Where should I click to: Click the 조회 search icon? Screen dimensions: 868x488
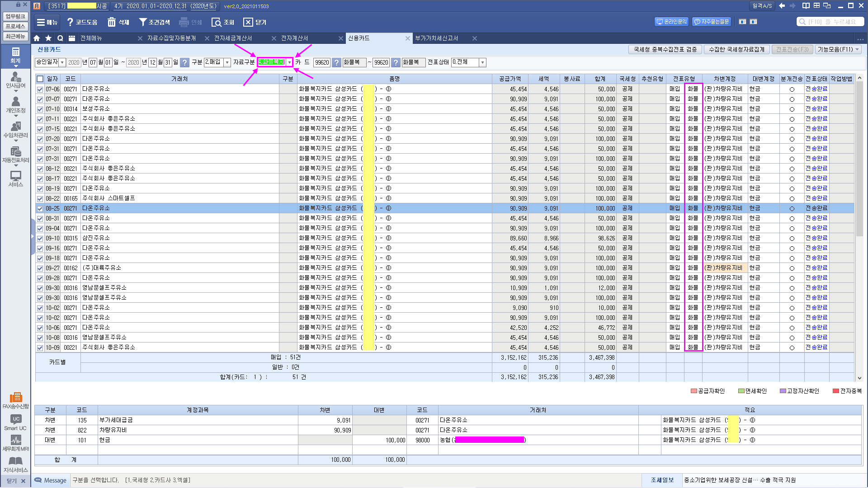point(217,22)
